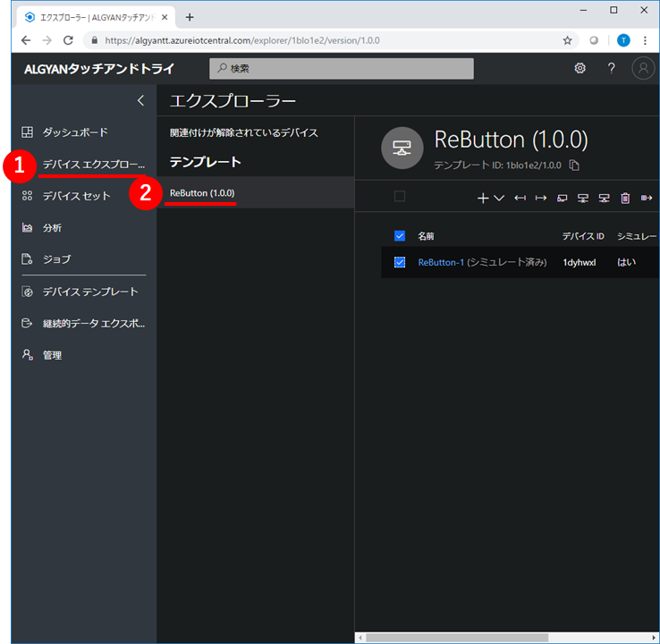Go back with browser back arrow
Image resolution: width=660 pixels, height=644 pixels.
coord(26,40)
